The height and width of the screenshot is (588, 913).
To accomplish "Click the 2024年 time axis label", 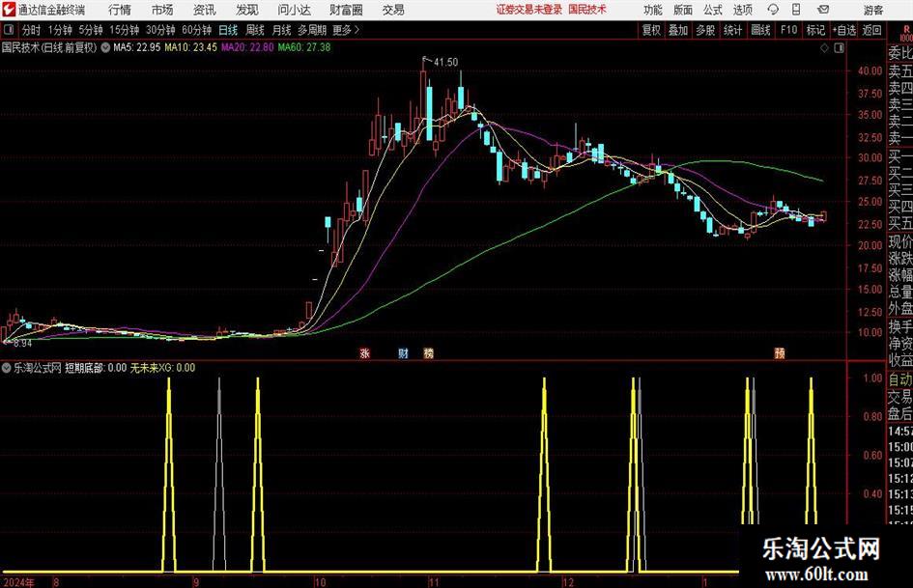I will point(18,582).
